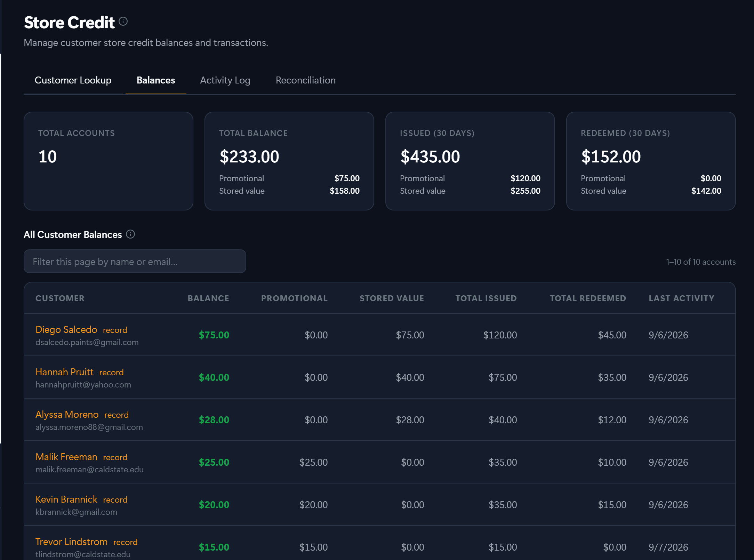The width and height of the screenshot is (754, 560).
Task: Open the Reconciliation tab
Action: (305, 80)
